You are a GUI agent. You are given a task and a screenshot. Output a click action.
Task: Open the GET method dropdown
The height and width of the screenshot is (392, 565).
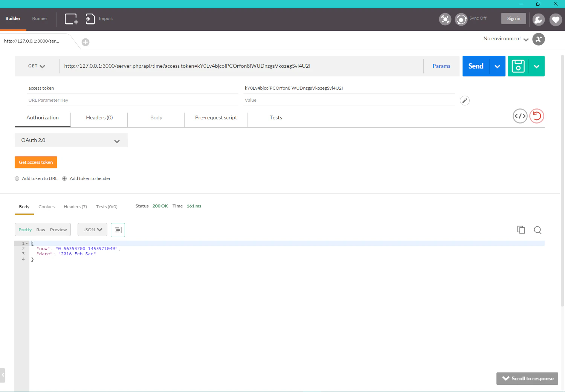point(37,66)
